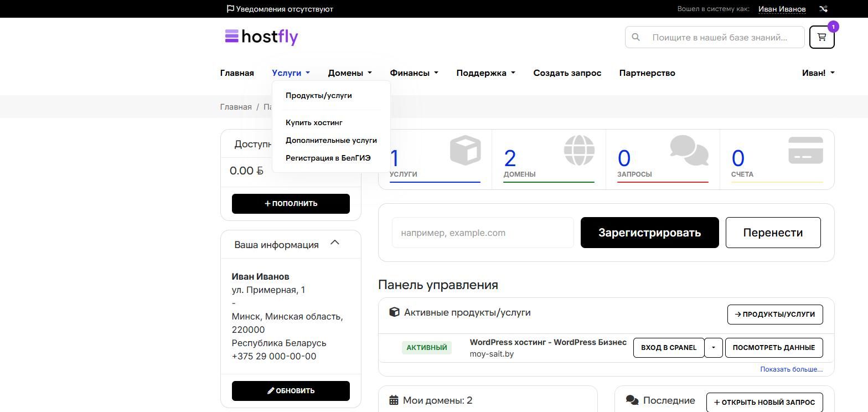This screenshot has height=412, width=868.
Task: Select Регистрация в БелГИЭ menu item
Action: 328,158
